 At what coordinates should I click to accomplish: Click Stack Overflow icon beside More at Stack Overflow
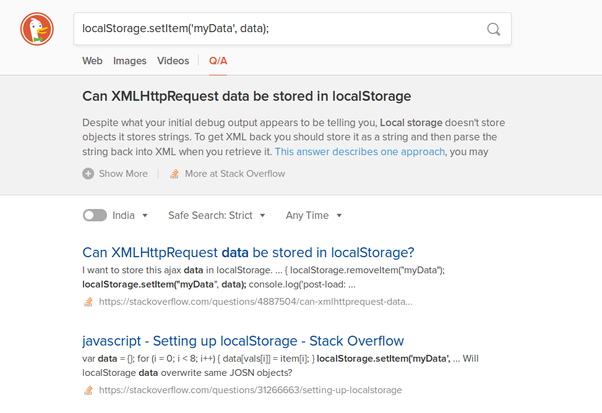(x=174, y=174)
